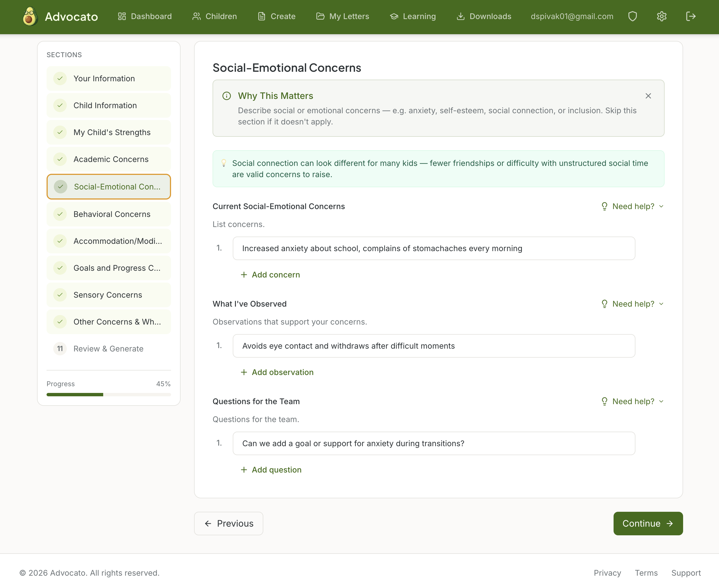Click the checkmark icon for Sensory Concerns
Image resolution: width=719 pixels, height=588 pixels.
60,295
